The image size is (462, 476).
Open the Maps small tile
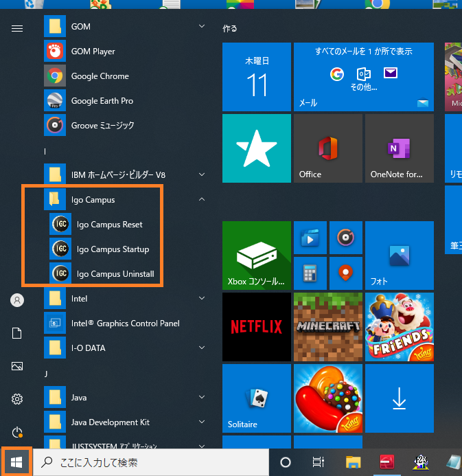(346, 273)
